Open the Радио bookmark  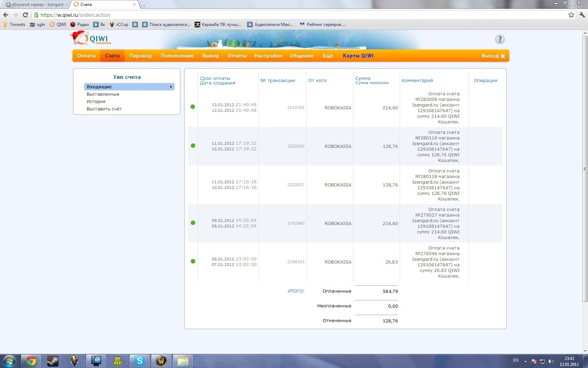click(79, 25)
